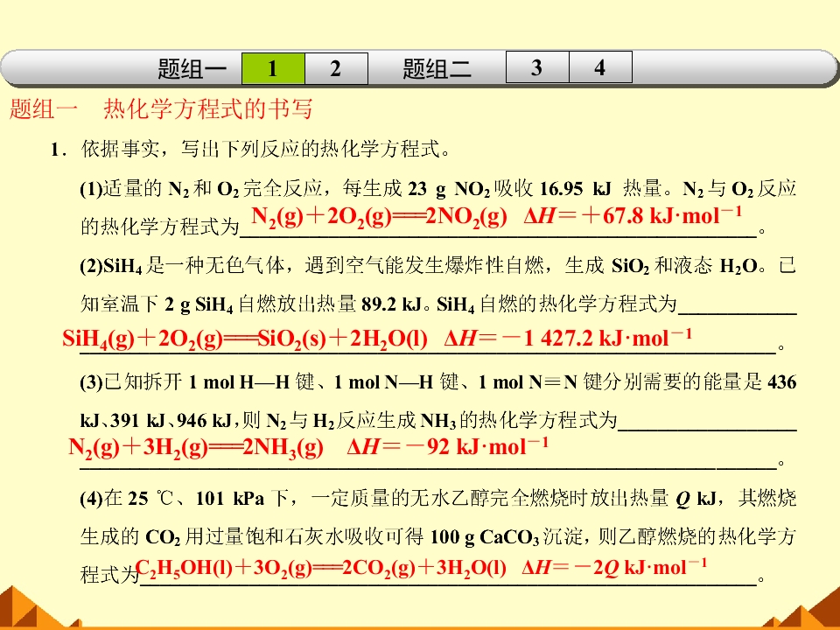Go to question tab 4
The image size is (840, 630).
click(600, 67)
